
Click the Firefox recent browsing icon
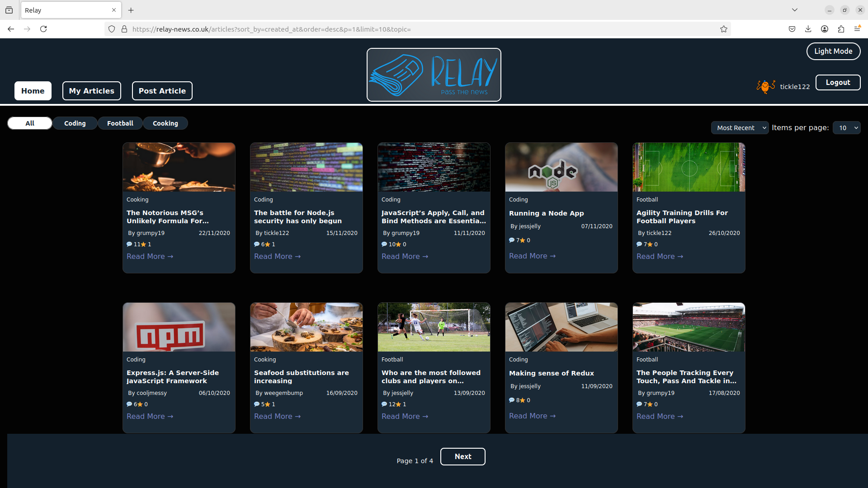[9, 10]
